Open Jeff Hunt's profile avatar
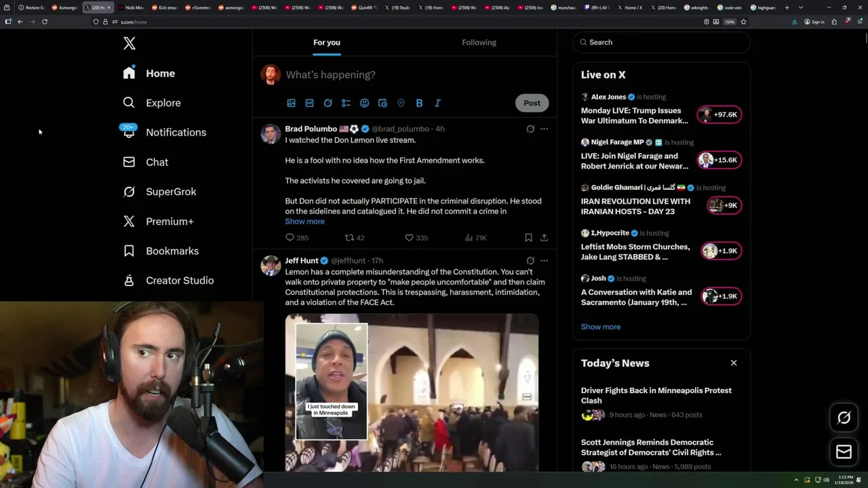The height and width of the screenshot is (488, 868). coord(271,265)
